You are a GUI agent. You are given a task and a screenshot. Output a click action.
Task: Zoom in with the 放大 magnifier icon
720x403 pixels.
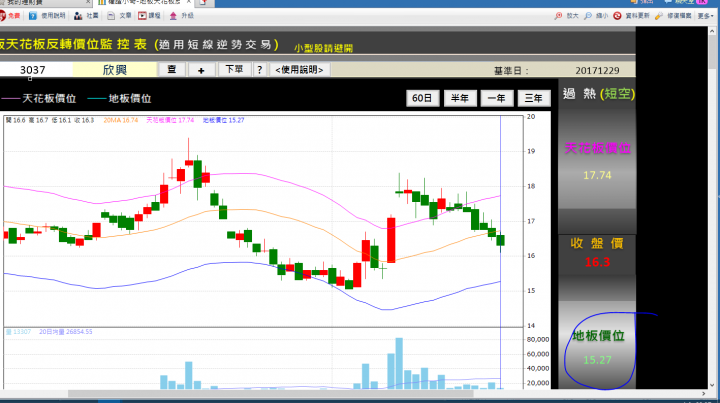coord(558,16)
